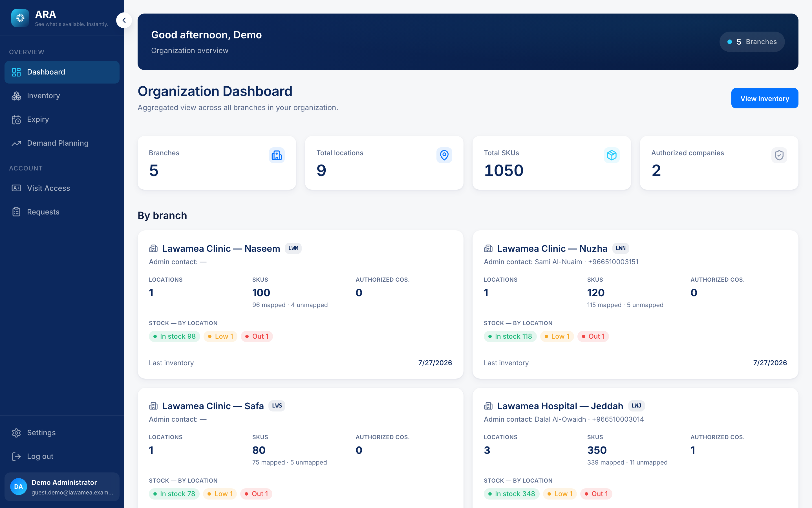812x508 pixels.
Task: Open the Lawamea Clinic — Safa branch
Action: (213, 406)
